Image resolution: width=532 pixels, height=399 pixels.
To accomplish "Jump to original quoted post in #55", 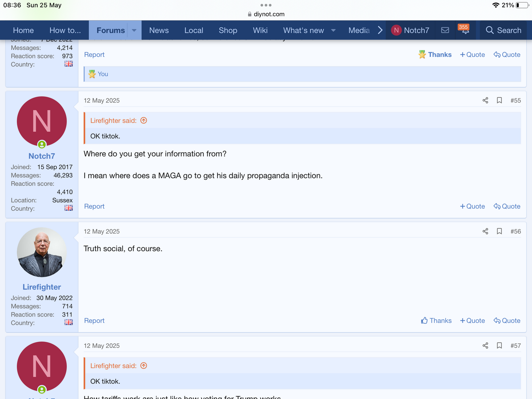I will 144,121.
